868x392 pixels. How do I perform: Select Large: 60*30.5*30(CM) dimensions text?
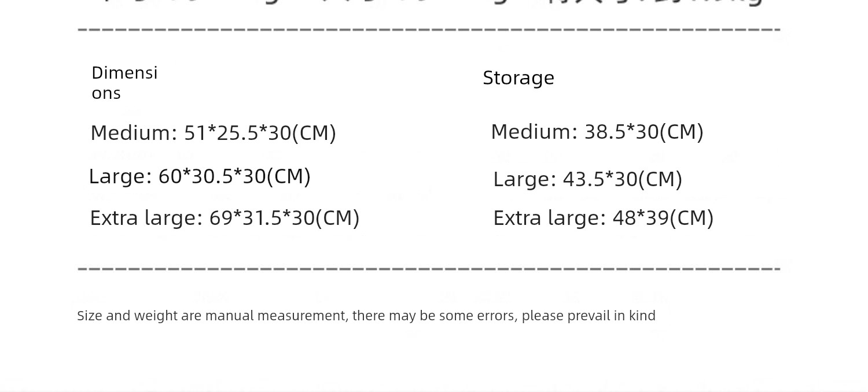[200, 176]
